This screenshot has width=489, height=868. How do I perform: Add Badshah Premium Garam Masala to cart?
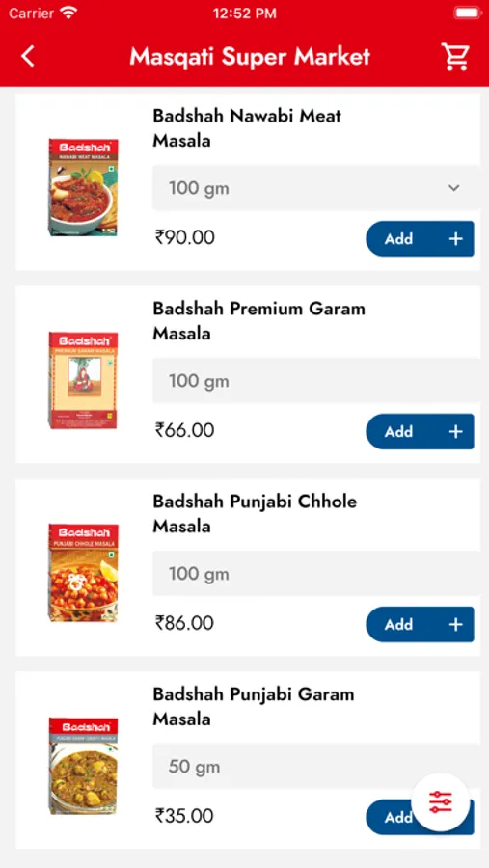pos(420,431)
